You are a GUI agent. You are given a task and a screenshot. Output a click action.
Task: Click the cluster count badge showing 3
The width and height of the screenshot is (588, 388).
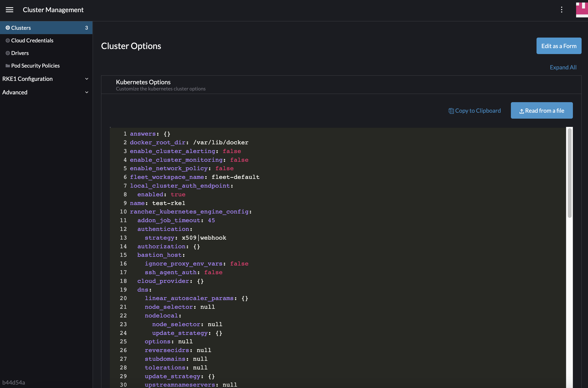pyautogui.click(x=86, y=27)
